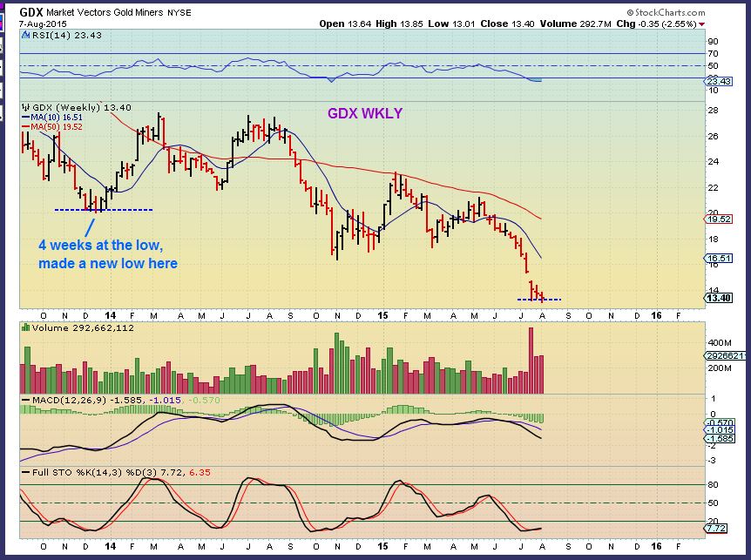Screen dimensions: 751x560
Task: Select the Open 13.64 value
Action: pyautogui.click(x=345, y=24)
